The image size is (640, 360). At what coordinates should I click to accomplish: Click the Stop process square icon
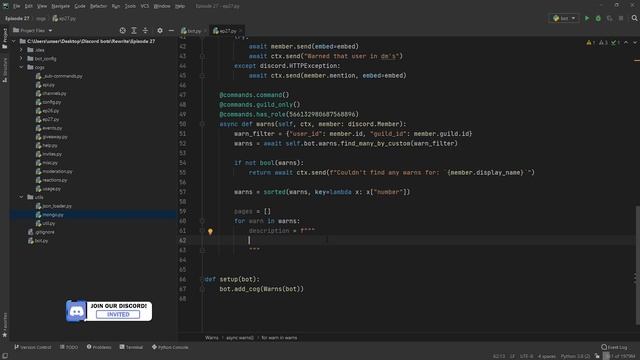(621, 18)
